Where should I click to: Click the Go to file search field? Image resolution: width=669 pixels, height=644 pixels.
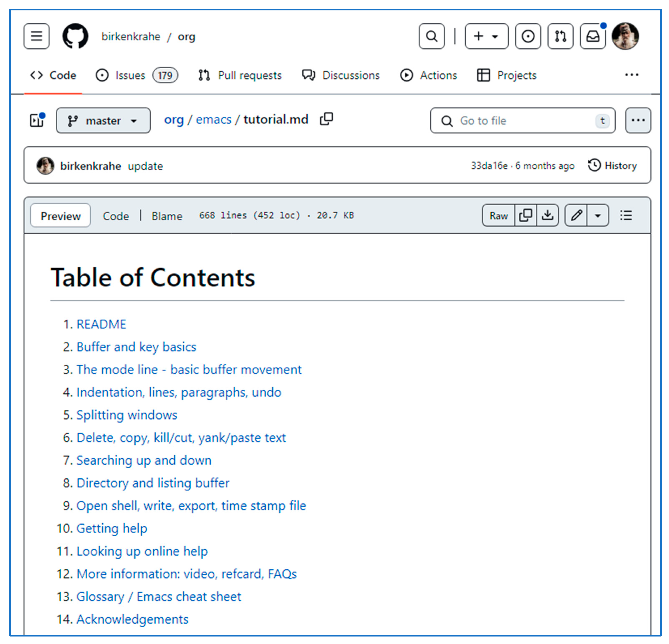pyautogui.click(x=522, y=120)
